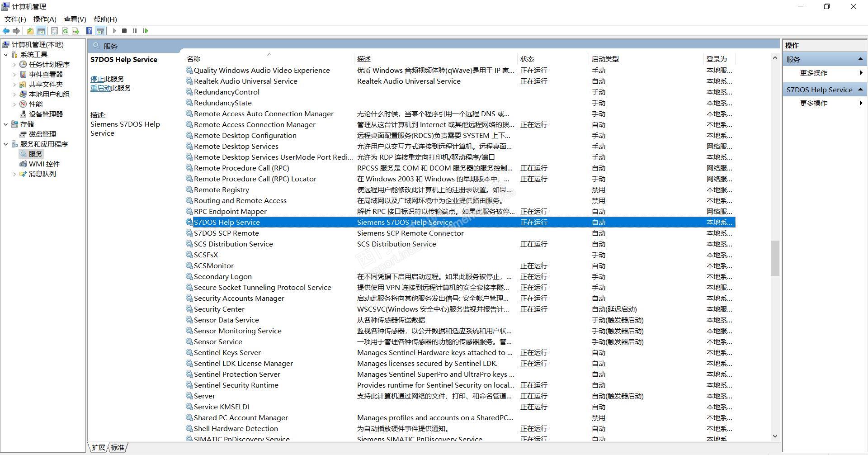The width and height of the screenshot is (868, 455).
Task: Sort services by the 名称 column header
Action: (269, 59)
